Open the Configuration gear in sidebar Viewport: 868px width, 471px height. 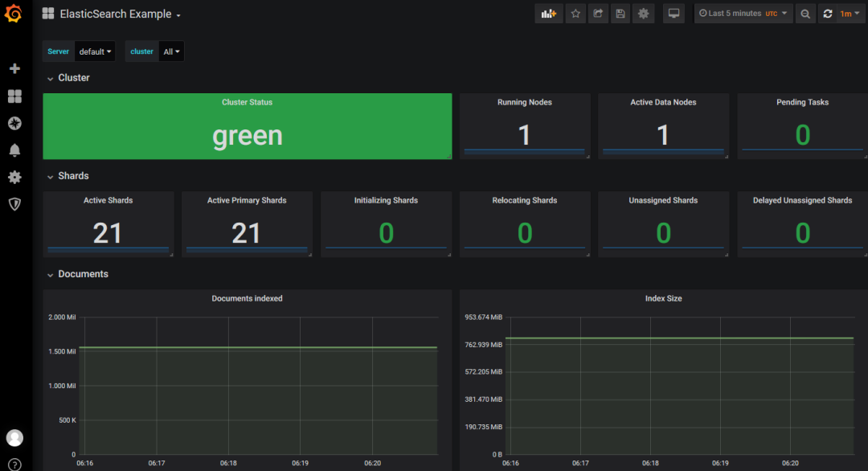click(15, 177)
